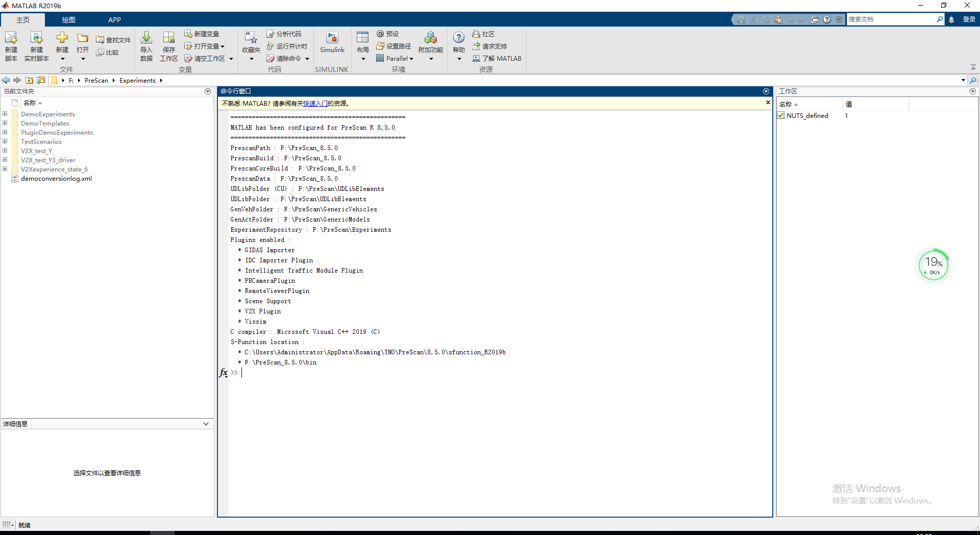The image size is (980, 535).
Task: Open the Clear Workspace (清空工作区) dropdown arrow
Action: [231, 59]
